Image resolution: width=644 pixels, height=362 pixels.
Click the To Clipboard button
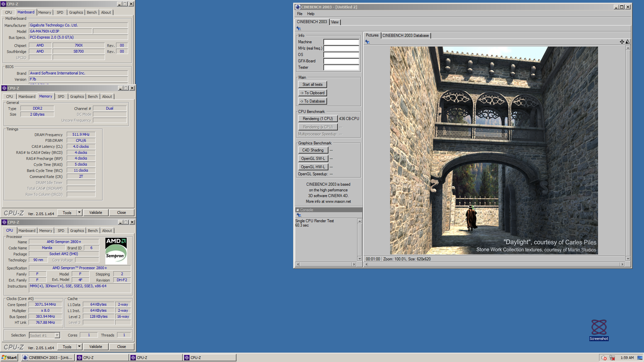point(312,93)
